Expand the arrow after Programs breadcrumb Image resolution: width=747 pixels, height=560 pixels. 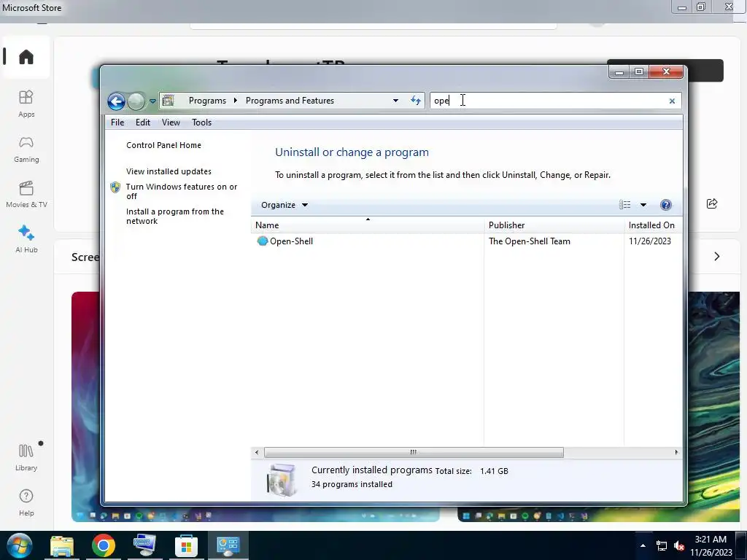coord(236,101)
